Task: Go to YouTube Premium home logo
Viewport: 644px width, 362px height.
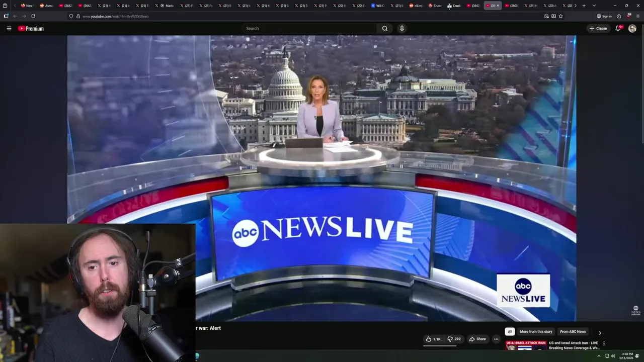Action: 31,29
